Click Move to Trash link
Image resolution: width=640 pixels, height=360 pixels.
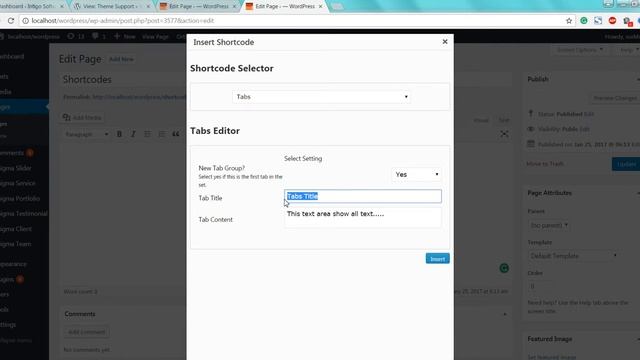(x=545, y=164)
